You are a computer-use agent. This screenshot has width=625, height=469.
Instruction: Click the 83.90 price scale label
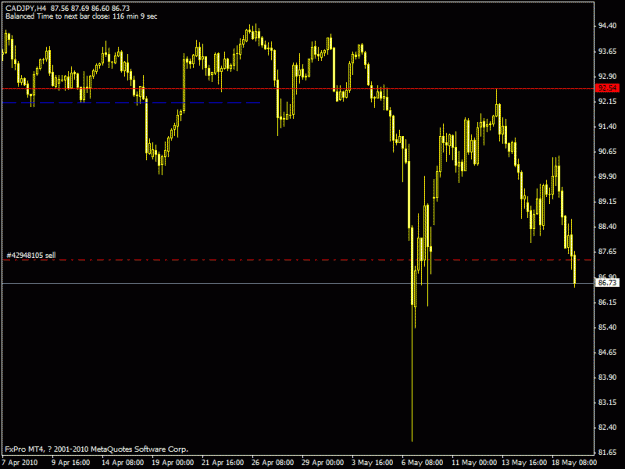pos(607,377)
